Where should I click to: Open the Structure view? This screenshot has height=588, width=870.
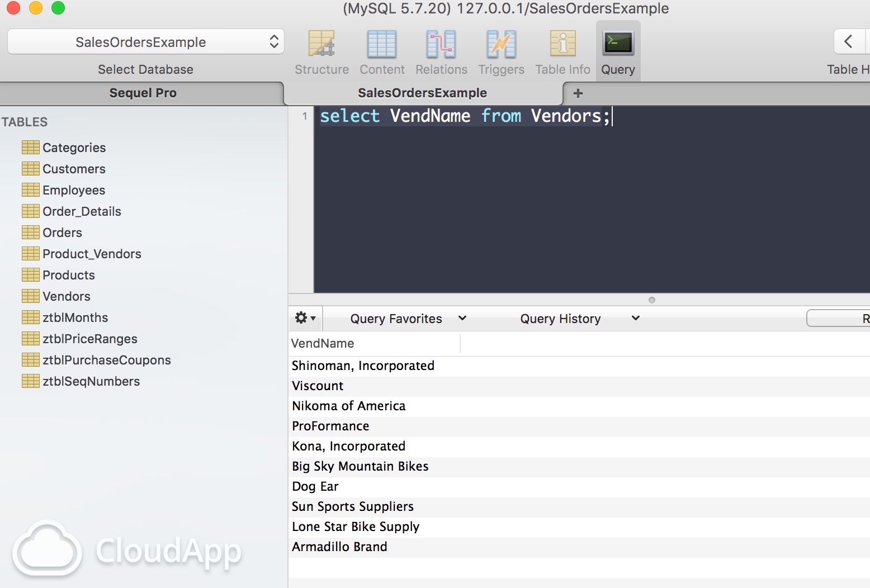pos(321,53)
